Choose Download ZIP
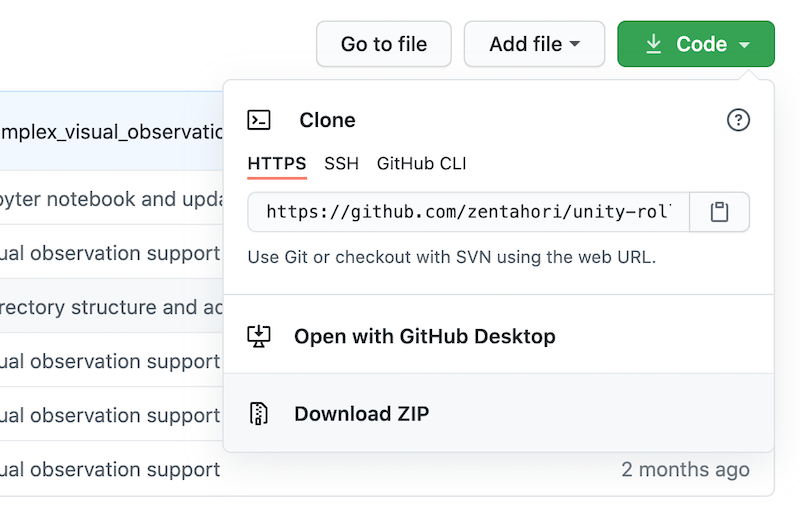 click(498, 413)
